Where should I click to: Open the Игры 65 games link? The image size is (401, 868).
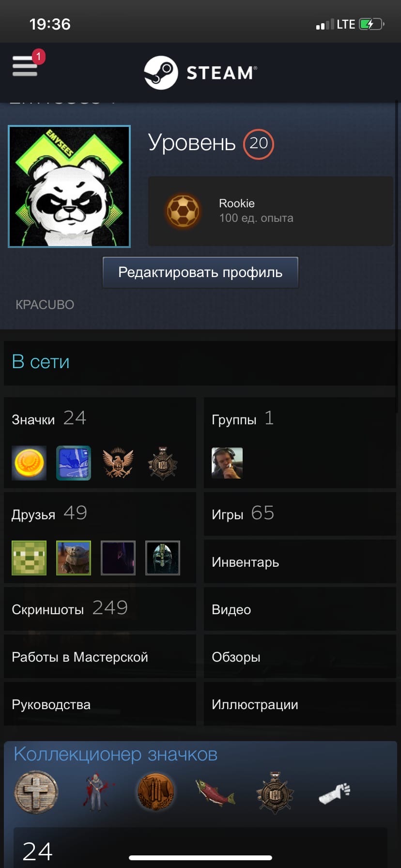[x=300, y=514]
